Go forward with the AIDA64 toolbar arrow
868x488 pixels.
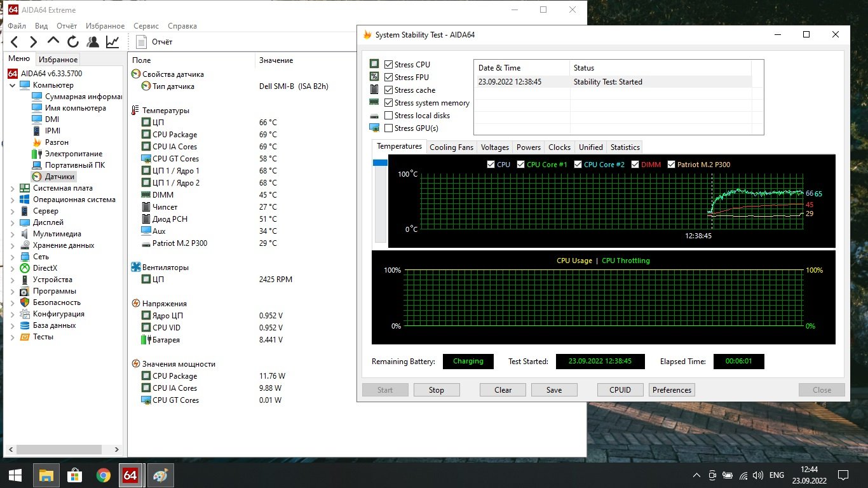pos(34,42)
